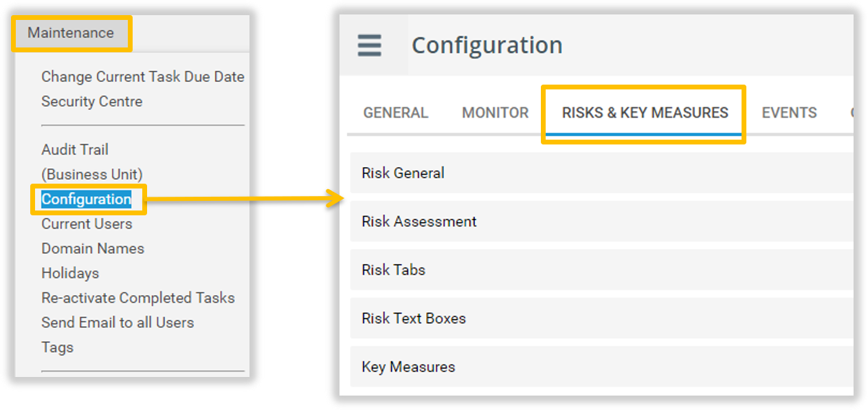Switch to the GENERAL tab
The width and height of the screenshot is (868, 410).
[396, 113]
